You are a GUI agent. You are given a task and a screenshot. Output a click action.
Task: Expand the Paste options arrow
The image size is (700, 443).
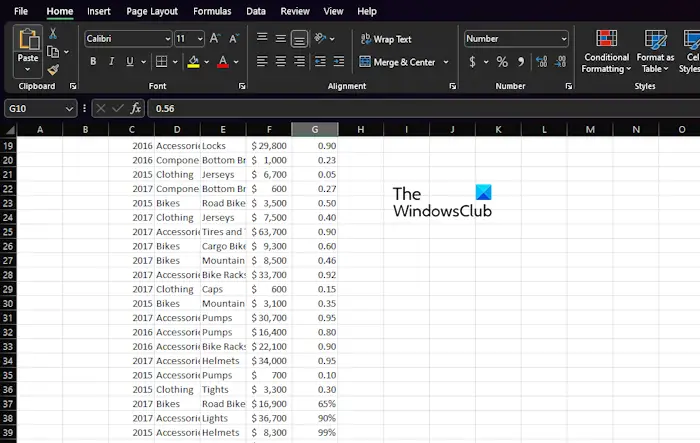click(x=28, y=69)
